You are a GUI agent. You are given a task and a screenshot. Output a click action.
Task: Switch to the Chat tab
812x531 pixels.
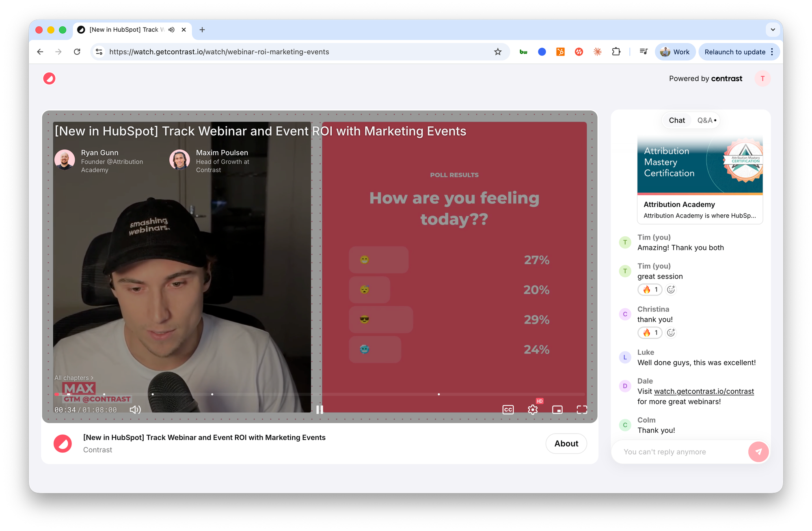(677, 120)
